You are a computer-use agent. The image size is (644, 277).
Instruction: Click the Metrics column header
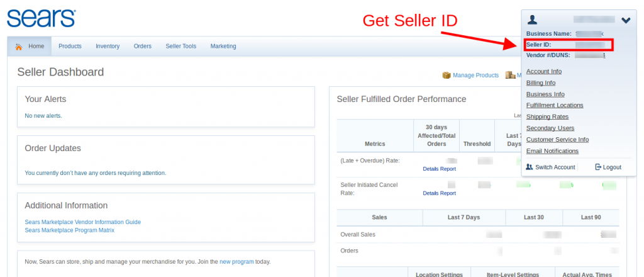375,144
